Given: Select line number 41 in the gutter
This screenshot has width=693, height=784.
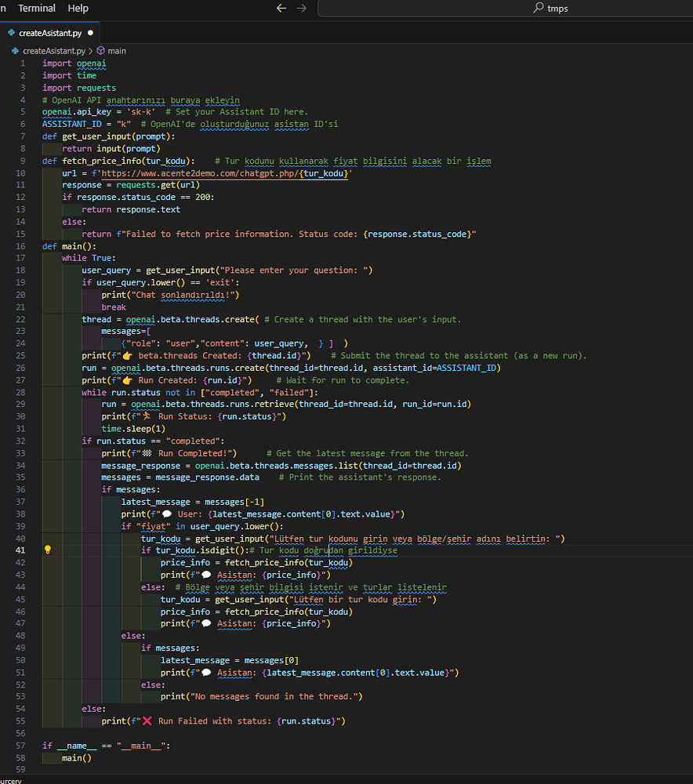Looking at the screenshot, I should pyautogui.click(x=20, y=550).
